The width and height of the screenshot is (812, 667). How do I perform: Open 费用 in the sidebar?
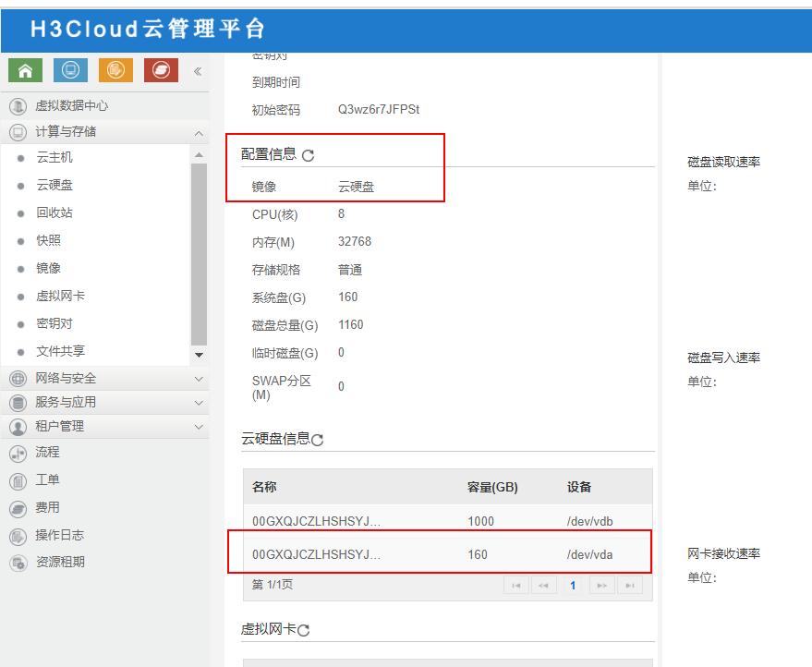coord(47,507)
